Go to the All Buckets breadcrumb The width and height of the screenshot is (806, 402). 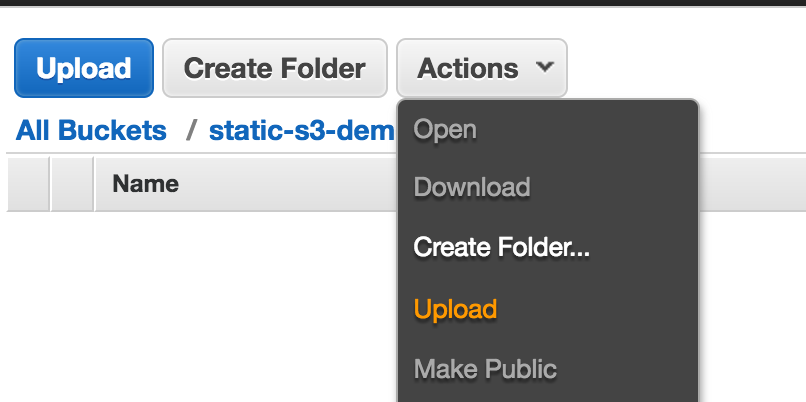(x=91, y=130)
